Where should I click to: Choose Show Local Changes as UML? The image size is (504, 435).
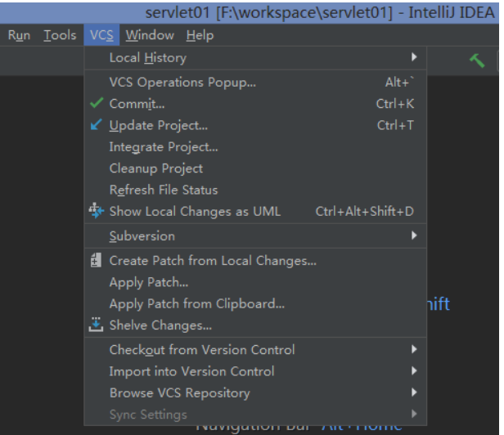pyautogui.click(x=255, y=212)
